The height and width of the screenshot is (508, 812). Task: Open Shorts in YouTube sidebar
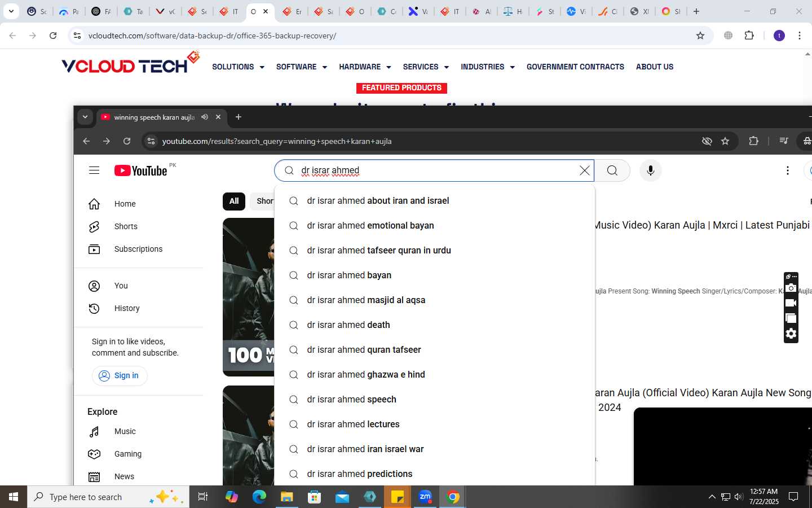[x=139, y=226]
